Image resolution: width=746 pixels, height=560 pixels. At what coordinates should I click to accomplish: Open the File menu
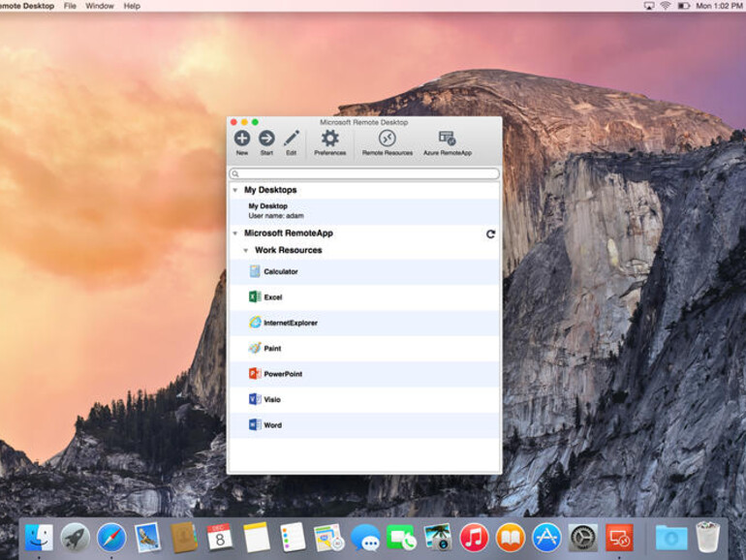point(70,6)
